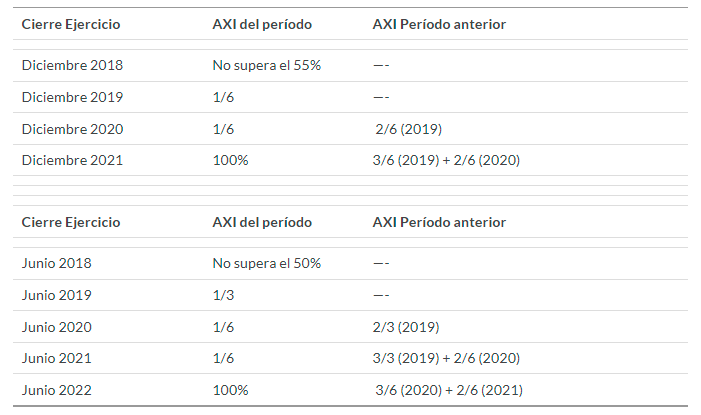701x415 pixels.
Task: Select the '3/6 (2020) + 2/6 (2021)' cell
Action: coord(449,390)
